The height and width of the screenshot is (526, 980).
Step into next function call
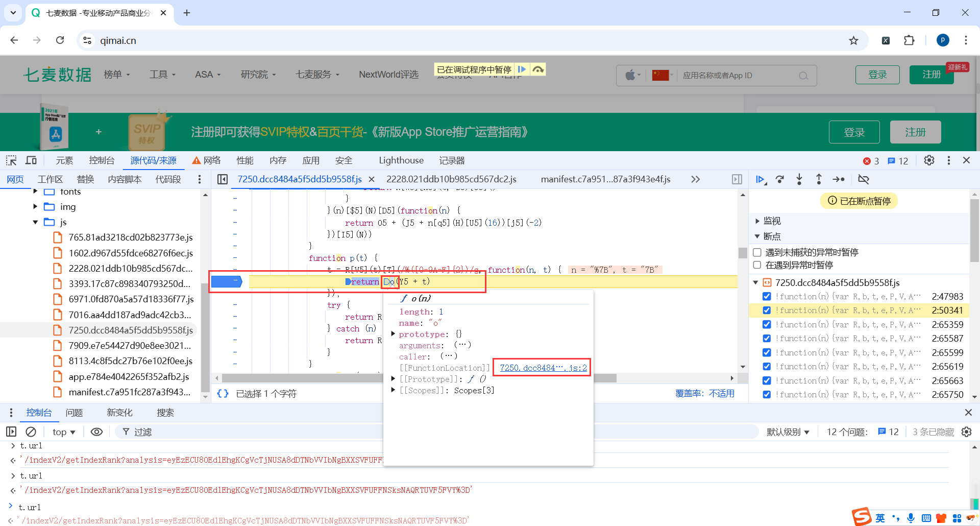click(799, 179)
